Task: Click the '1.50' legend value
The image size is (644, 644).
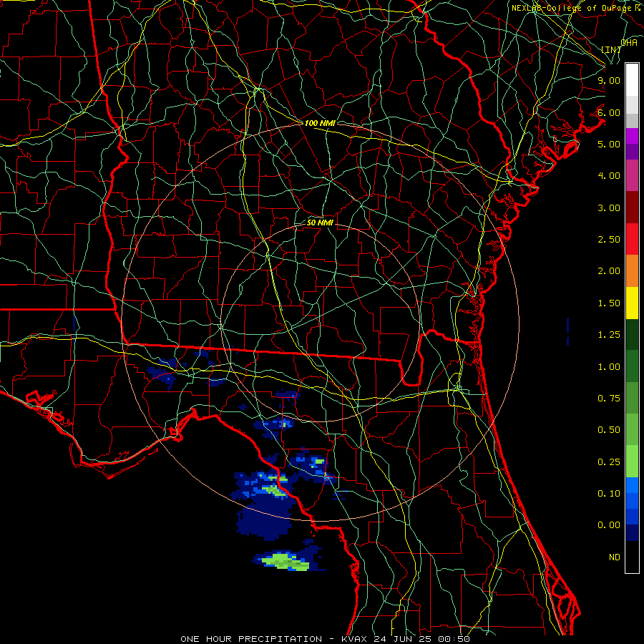Action: (609, 303)
